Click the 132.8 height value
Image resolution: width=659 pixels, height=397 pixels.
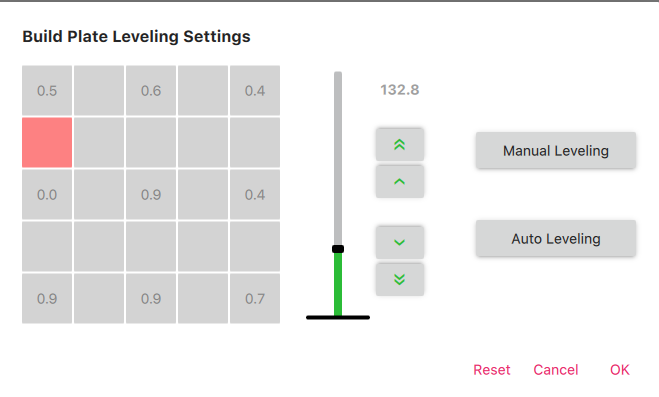pos(400,90)
